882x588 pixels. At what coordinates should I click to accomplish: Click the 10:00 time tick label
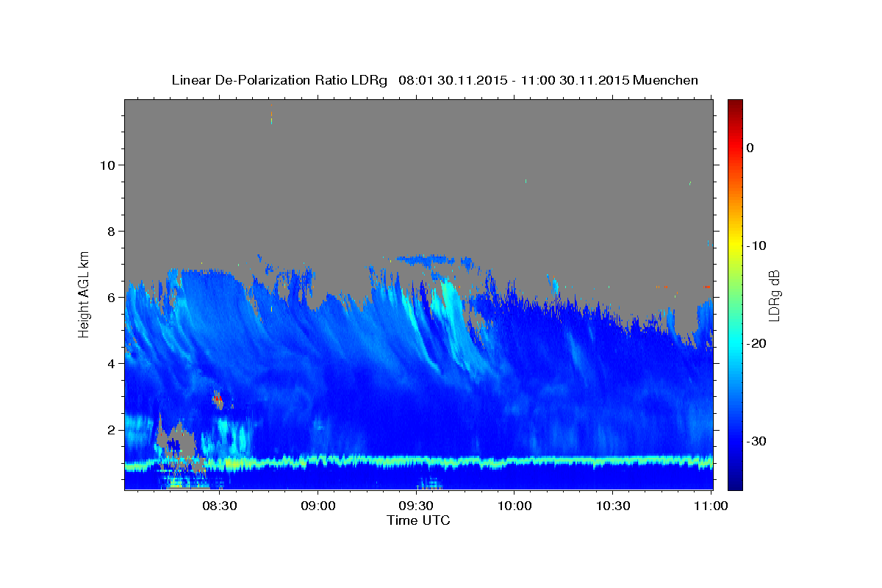[x=514, y=506]
